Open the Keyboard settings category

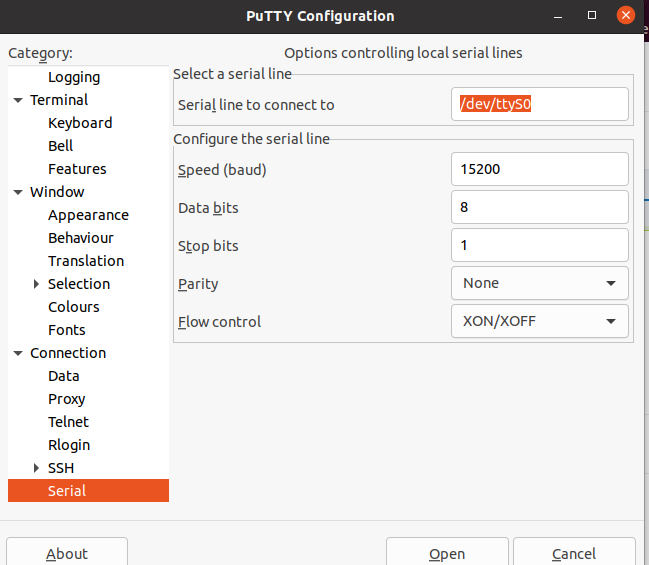click(80, 123)
